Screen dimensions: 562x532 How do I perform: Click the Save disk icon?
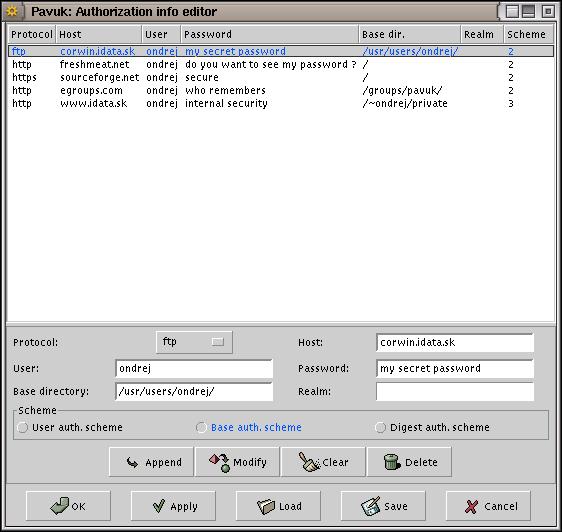click(370, 506)
